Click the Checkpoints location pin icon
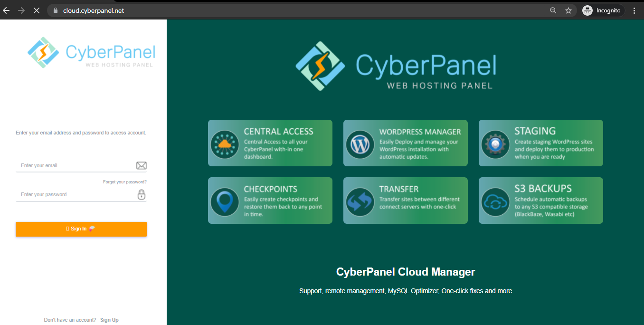The image size is (644, 325). [225, 201]
